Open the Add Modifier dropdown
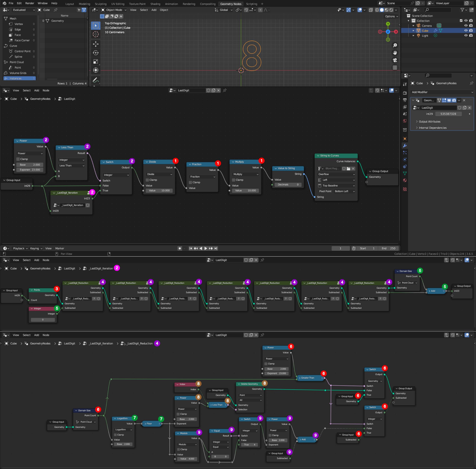 click(x=442, y=92)
